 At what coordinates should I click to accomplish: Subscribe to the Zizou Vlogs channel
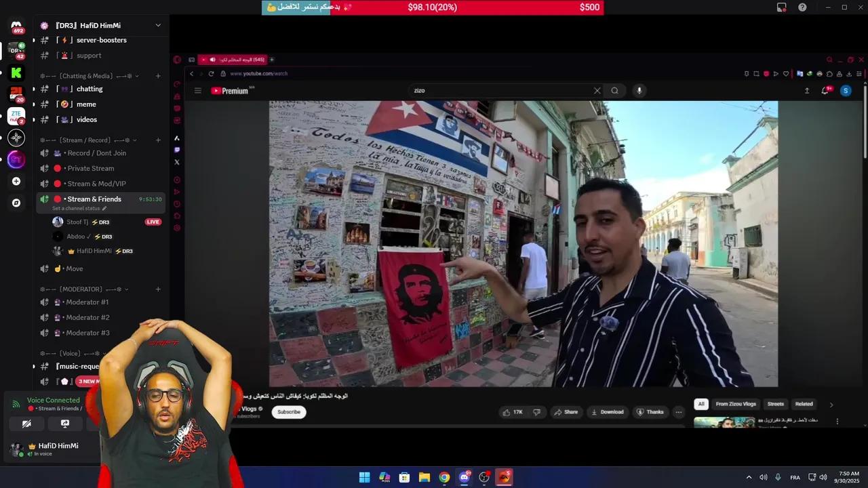289,412
